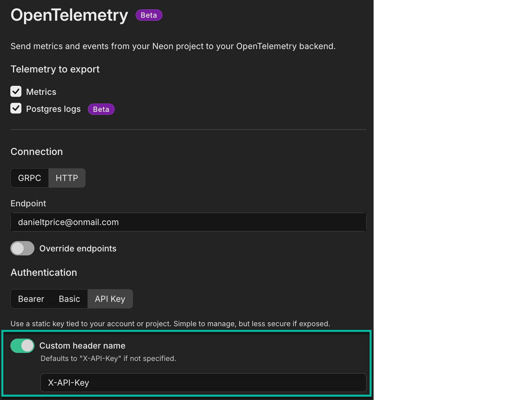Click the Endpoint input field
Image resolution: width=532 pixels, height=400 pixels.
(188, 222)
